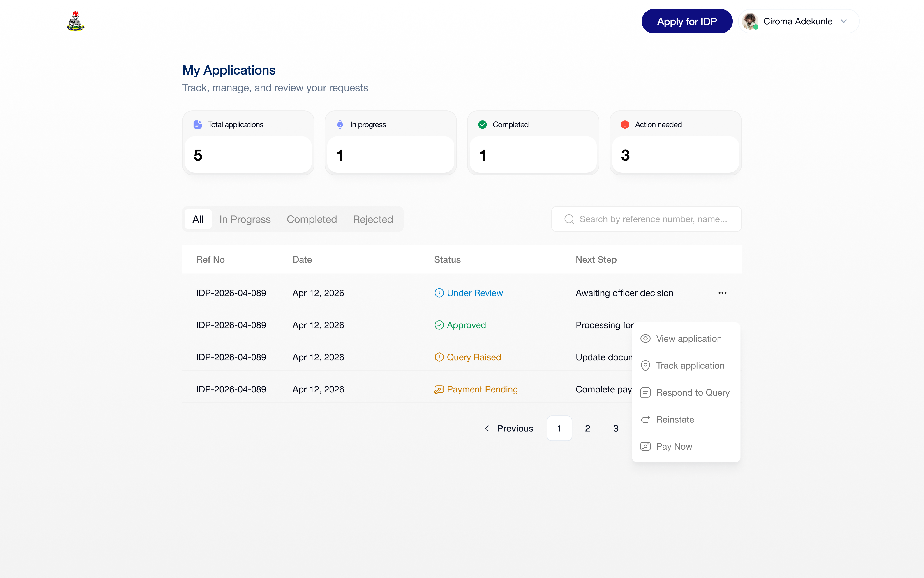924x578 pixels.
Task: Switch to the Rejected tab
Action: coord(373,219)
